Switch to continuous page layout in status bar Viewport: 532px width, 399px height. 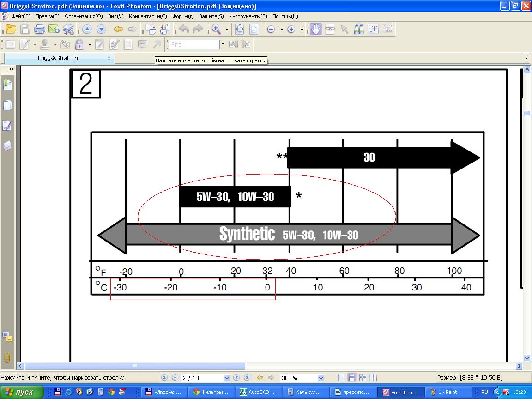click(x=351, y=377)
